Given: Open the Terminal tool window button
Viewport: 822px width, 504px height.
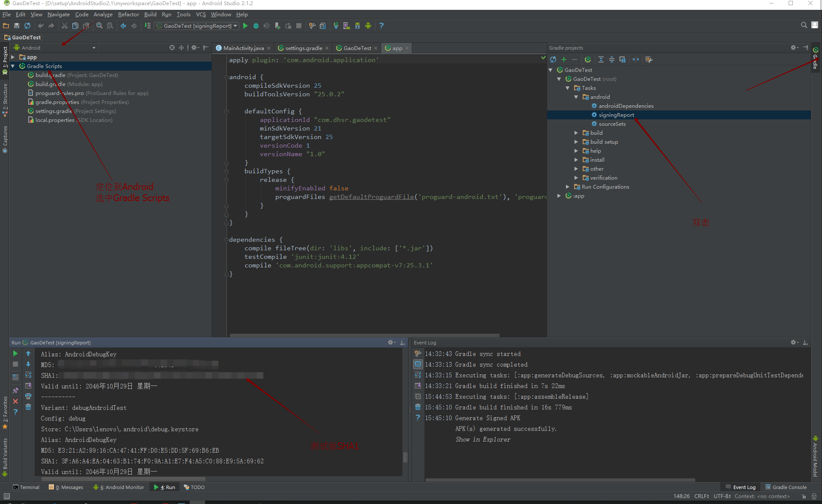Looking at the screenshot, I should tap(26, 487).
